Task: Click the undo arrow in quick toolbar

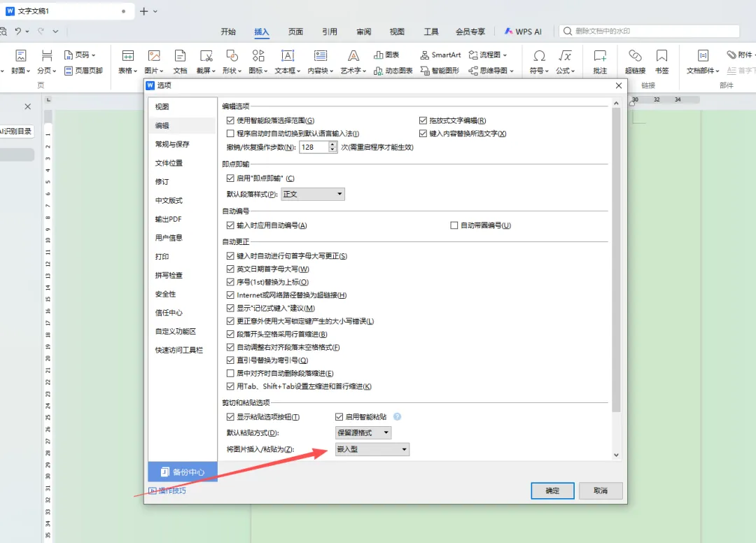Action: click(17, 31)
